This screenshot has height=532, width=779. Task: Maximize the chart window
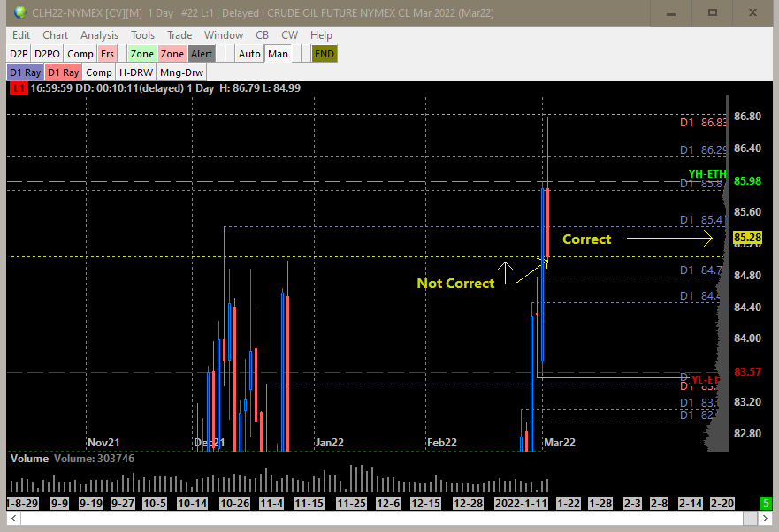[713, 12]
